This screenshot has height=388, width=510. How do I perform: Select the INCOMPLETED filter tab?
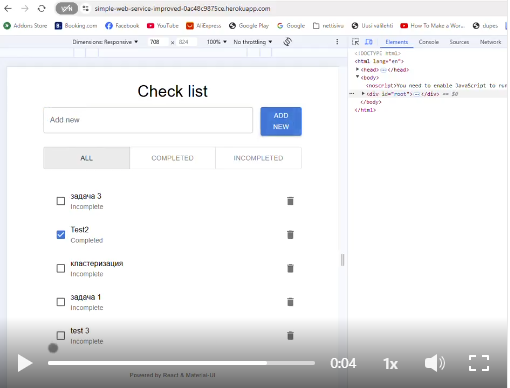(258, 158)
